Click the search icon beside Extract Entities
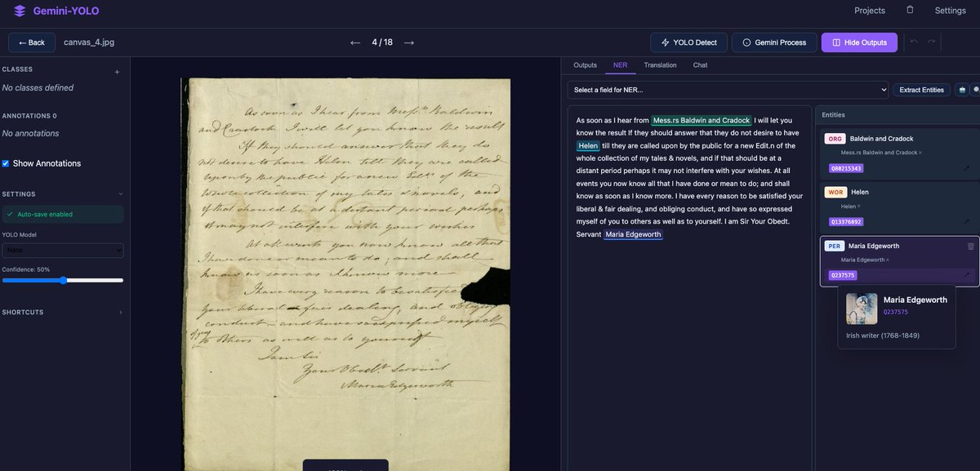Image resolution: width=980 pixels, height=471 pixels. (x=976, y=90)
